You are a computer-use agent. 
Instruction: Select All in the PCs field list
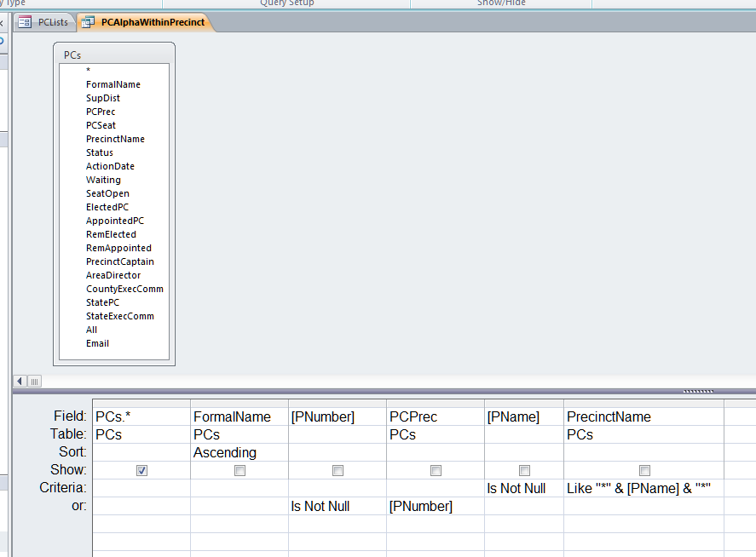coord(91,330)
